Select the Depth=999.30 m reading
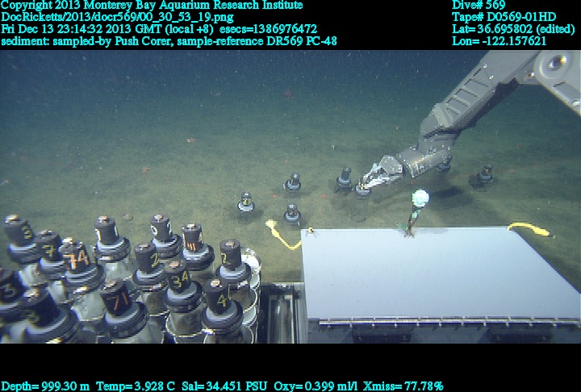Screen dimensions: 581x392 [x=45, y=386]
